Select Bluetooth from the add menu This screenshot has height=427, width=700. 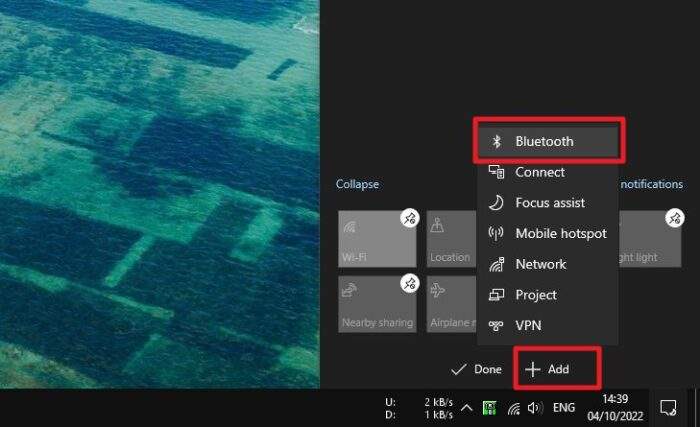tap(548, 141)
